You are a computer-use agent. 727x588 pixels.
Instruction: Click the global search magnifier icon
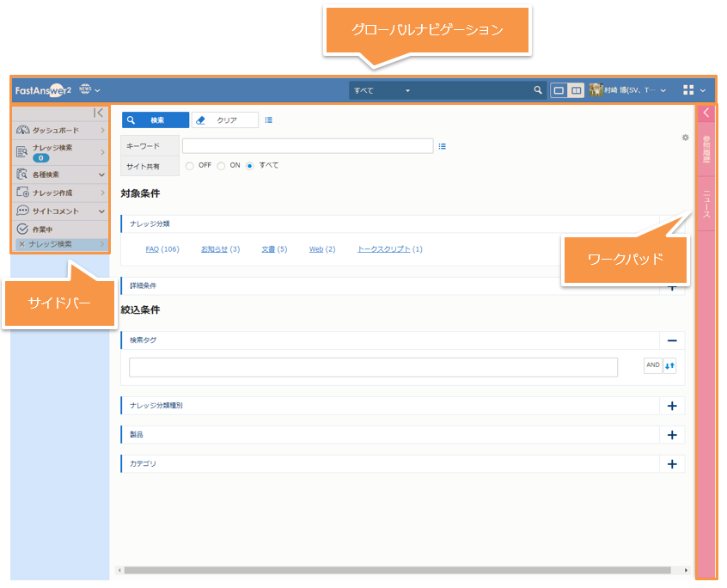[x=538, y=90]
